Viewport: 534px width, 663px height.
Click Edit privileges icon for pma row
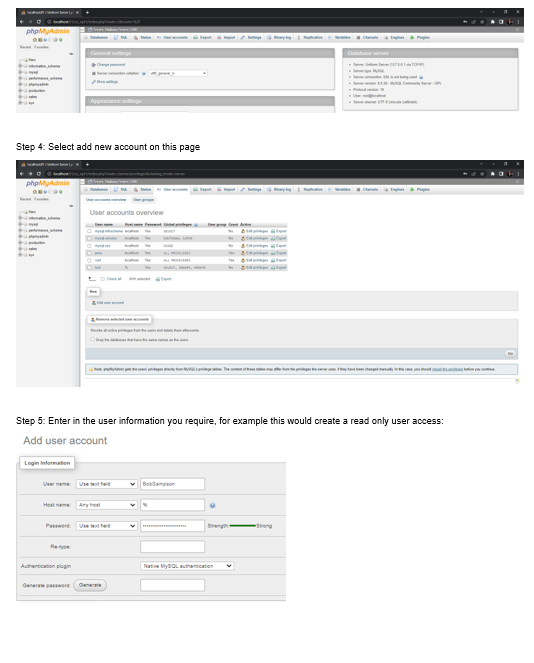click(243, 253)
